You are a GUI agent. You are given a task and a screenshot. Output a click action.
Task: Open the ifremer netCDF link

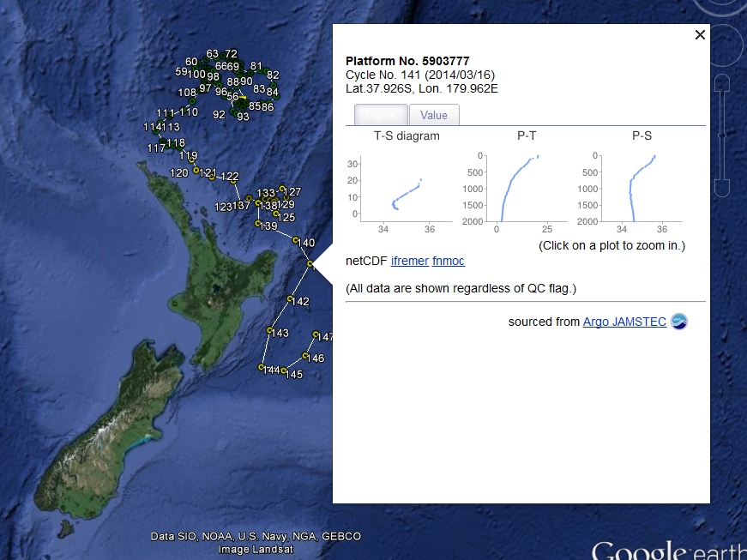click(x=409, y=261)
